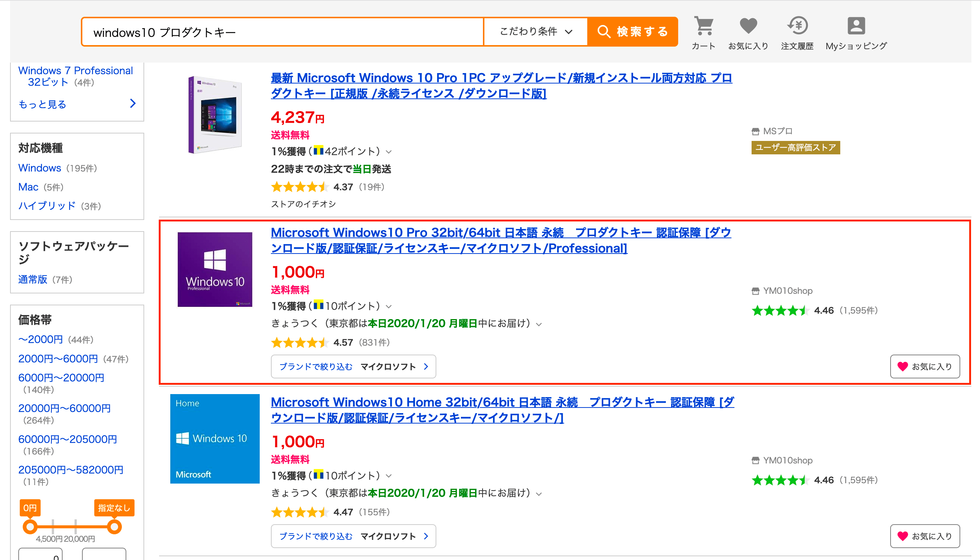Click the 4,237円 price text
The width and height of the screenshot is (980, 560).
tap(297, 117)
